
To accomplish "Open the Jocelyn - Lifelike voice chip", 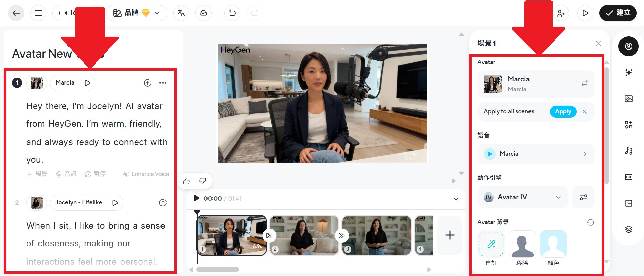I will 79,203.
